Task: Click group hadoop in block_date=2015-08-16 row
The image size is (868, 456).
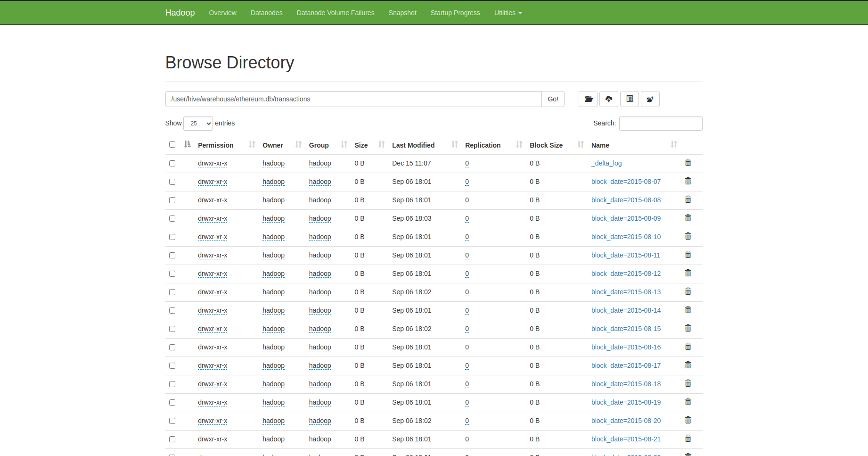Action: (320, 347)
